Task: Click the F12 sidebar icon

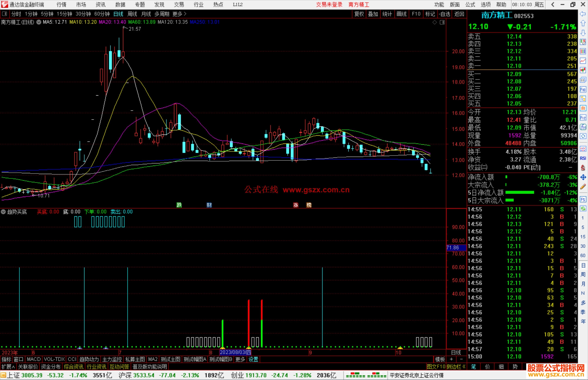Action: 583,118
